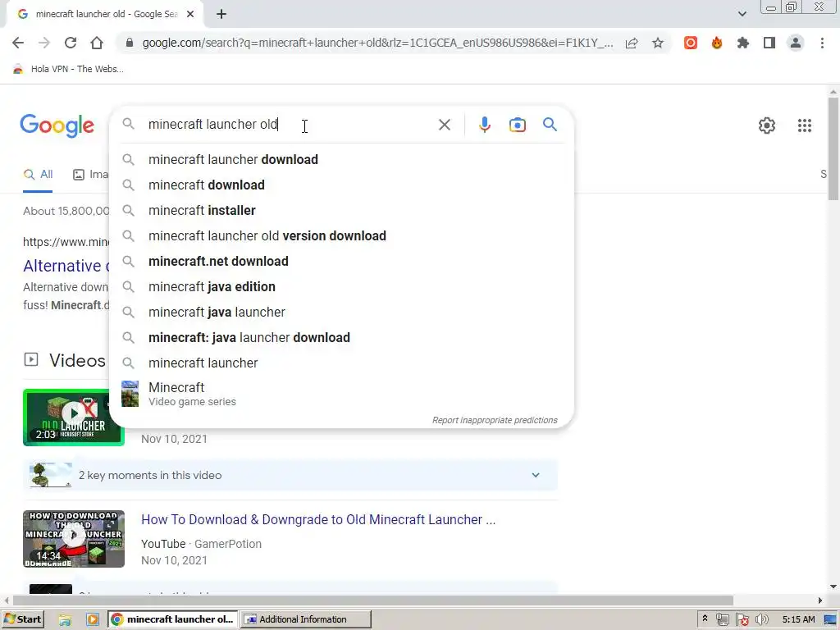Click the Google logo
The image size is (840, 630).
pos(57,126)
